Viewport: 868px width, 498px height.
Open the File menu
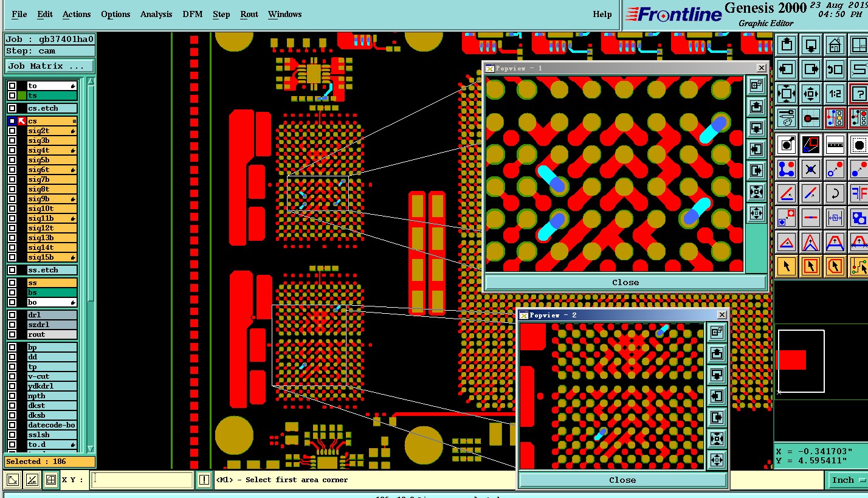tap(19, 14)
